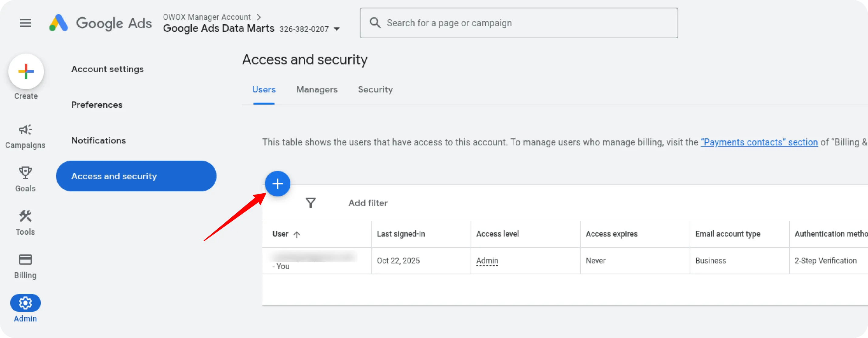Screen dimensions: 868x338
Task: Toggle User column sort order
Action: point(297,234)
